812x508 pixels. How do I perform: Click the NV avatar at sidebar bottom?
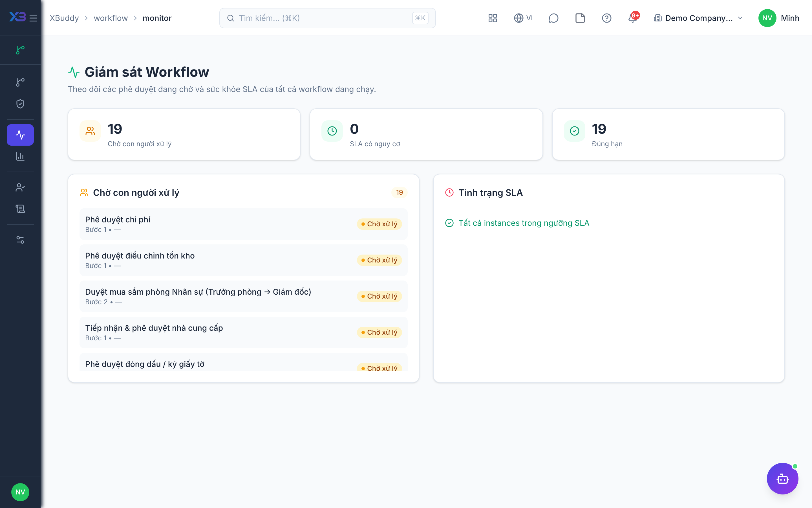click(20, 492)
